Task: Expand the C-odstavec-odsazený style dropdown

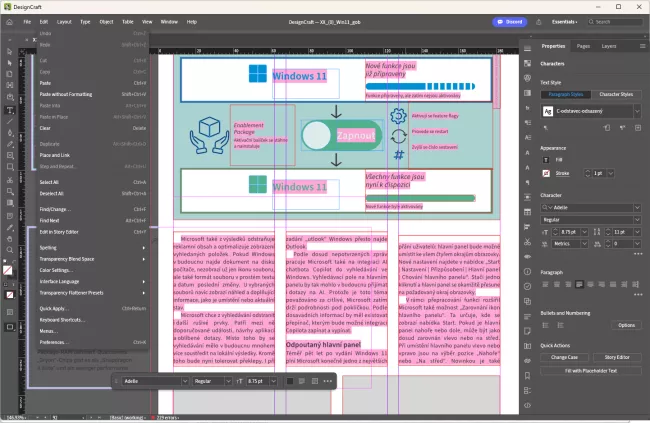Action: pos(637,111)
